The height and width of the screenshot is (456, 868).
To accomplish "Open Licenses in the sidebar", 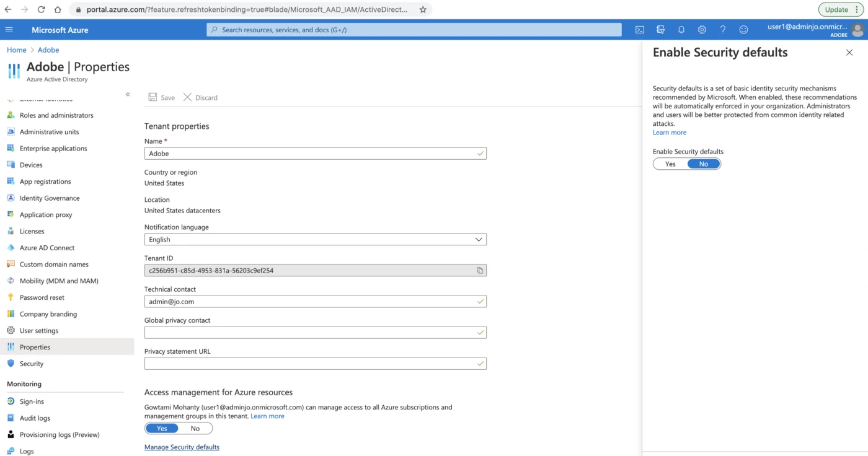I will [x=32, y=231].
